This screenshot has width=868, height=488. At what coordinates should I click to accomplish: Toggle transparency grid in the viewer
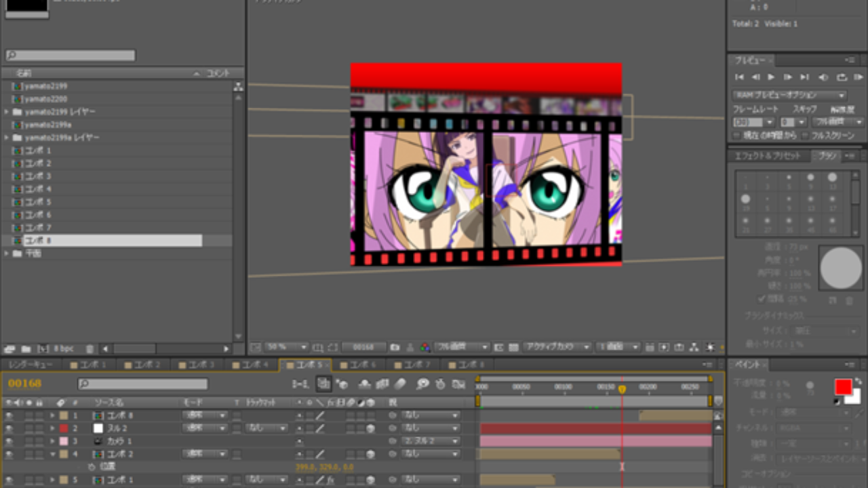pos(514,347)
